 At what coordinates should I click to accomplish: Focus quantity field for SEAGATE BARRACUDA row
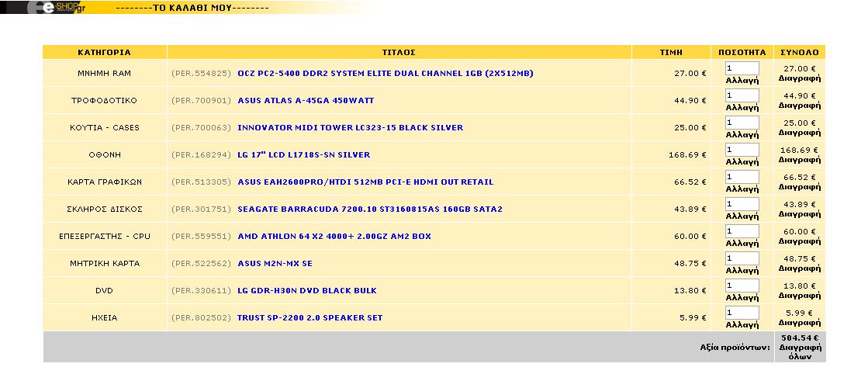[x=742, y=204]
